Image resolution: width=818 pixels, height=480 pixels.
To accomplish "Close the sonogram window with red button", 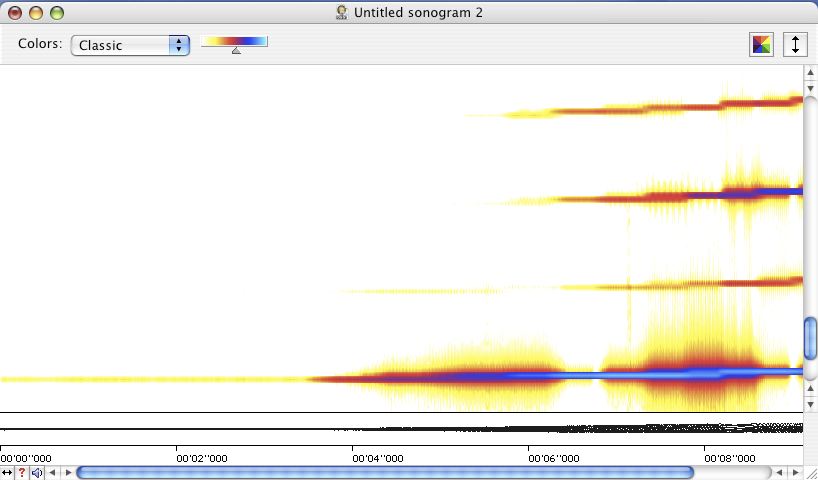I will pos(15,13).
